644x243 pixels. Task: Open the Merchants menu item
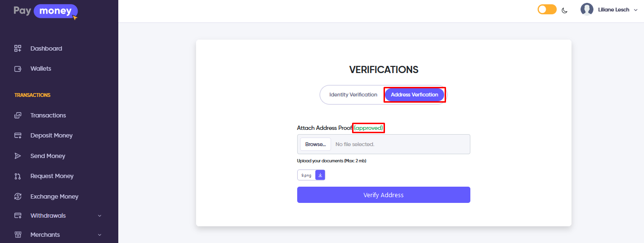pos(45,235)
